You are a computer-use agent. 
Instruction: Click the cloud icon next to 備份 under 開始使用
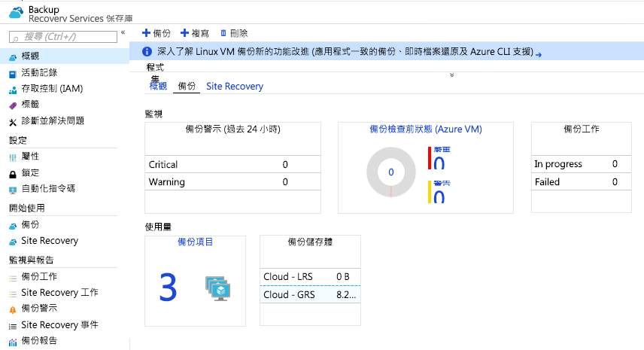point(13,226)
